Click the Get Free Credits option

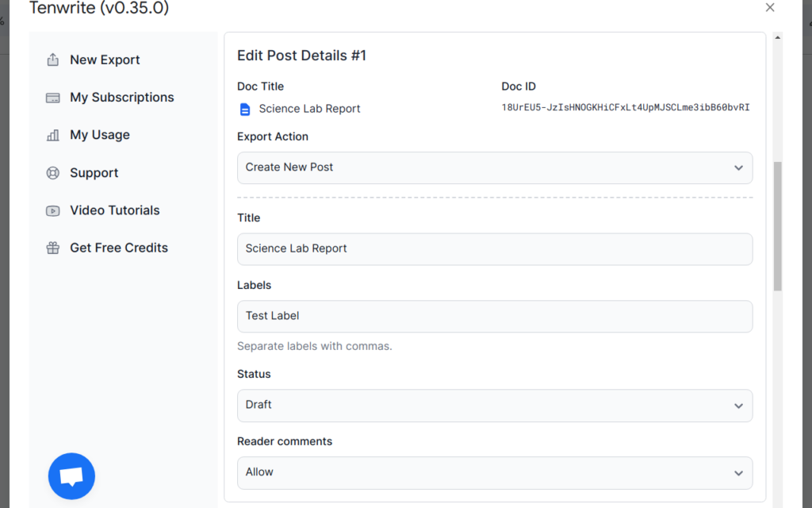coord(118,248)
